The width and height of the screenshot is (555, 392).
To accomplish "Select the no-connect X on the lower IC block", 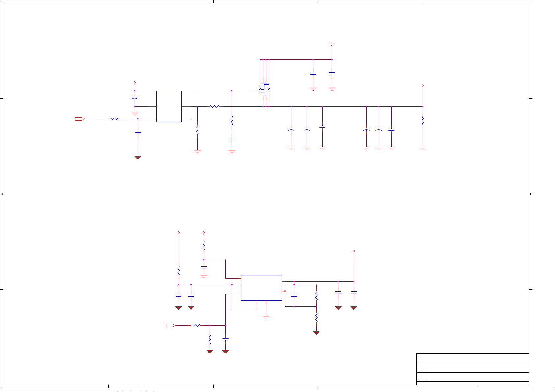I will pos(285,291).
